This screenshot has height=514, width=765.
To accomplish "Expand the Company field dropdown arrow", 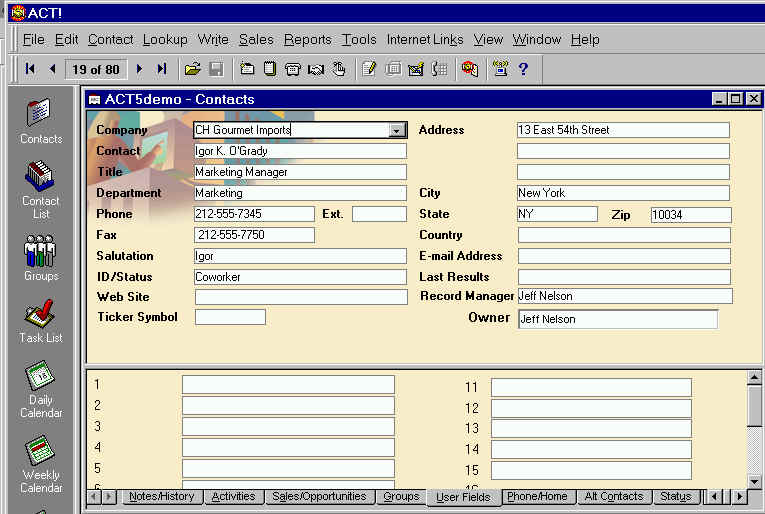I will (x=397, y=130).
